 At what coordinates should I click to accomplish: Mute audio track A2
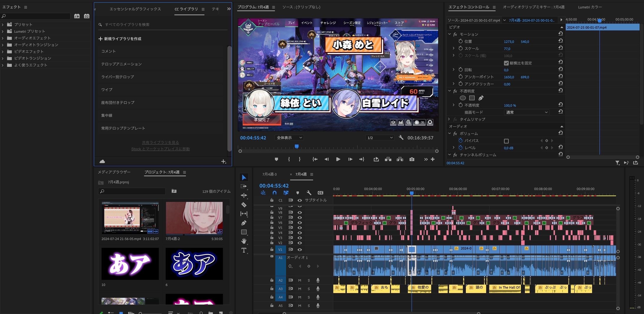pyautogui.click(x=300, y=280)
